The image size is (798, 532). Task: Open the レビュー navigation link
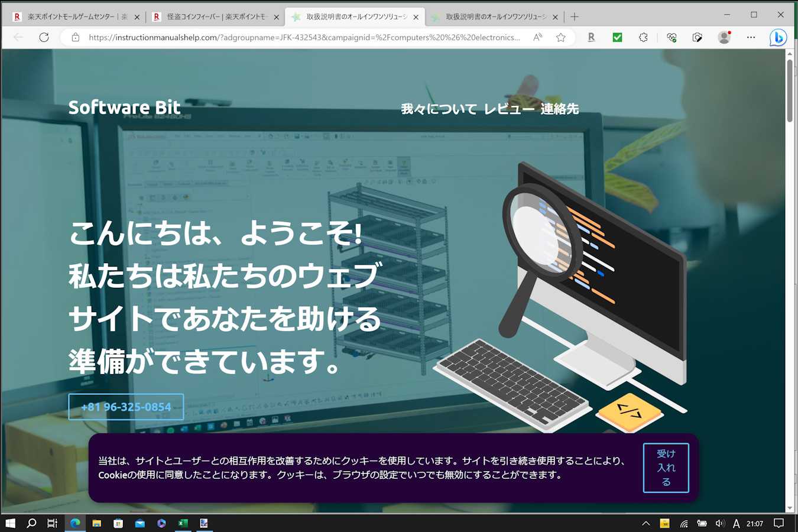coord(508,109)
